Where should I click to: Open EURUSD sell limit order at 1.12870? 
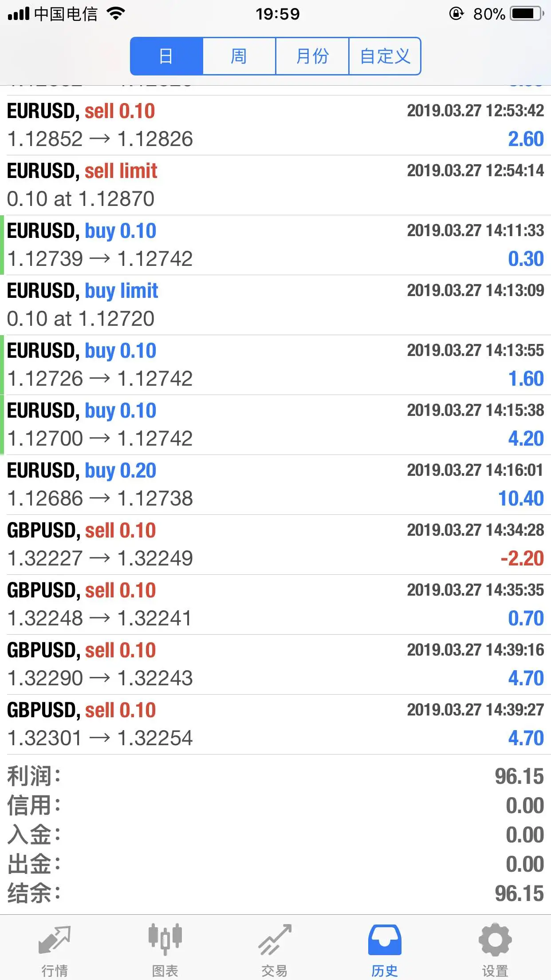click(275, 185)
